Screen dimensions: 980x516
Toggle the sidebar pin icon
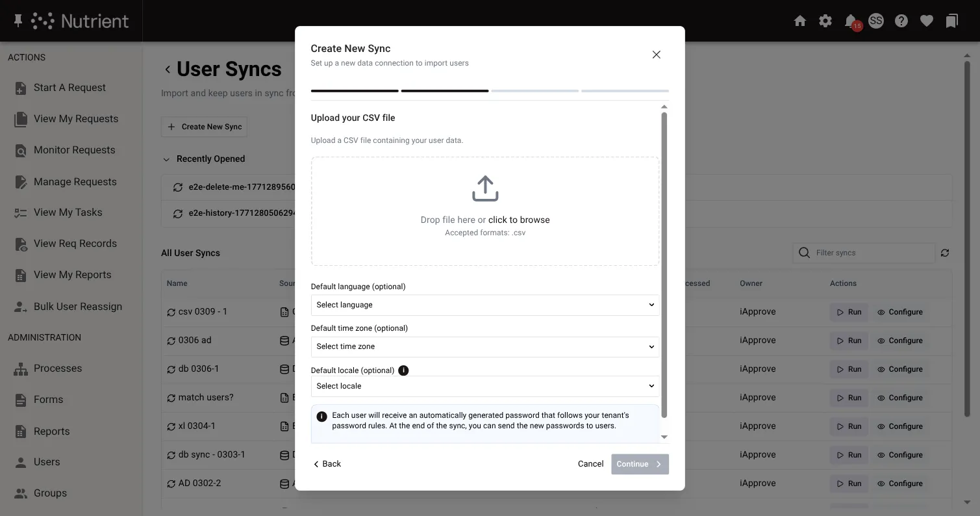point(18,21)
